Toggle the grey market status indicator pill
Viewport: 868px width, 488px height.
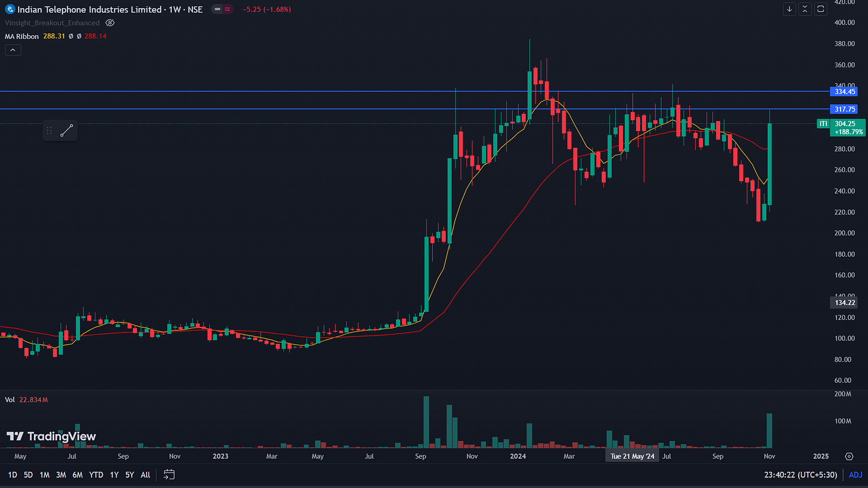click(217, 10)
